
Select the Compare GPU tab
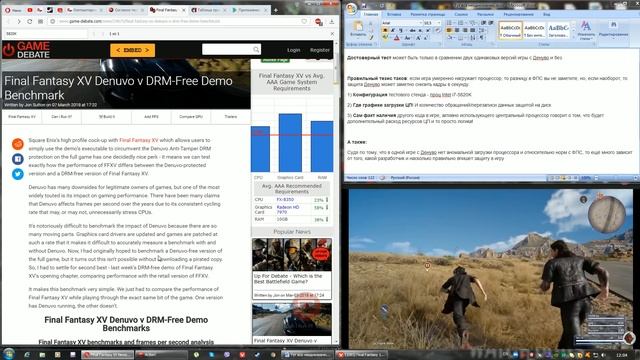(x=191, y=117)
